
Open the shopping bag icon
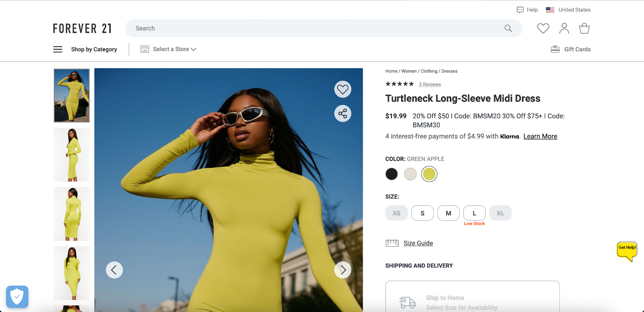pyautogui.click(x=584, y=28)
